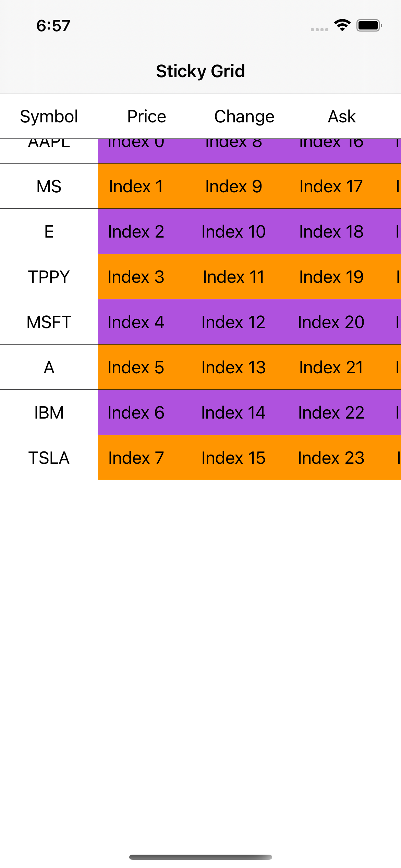Tap the Wi-Fi status icon
Screen dimensions: 401x868
point(342,25)
